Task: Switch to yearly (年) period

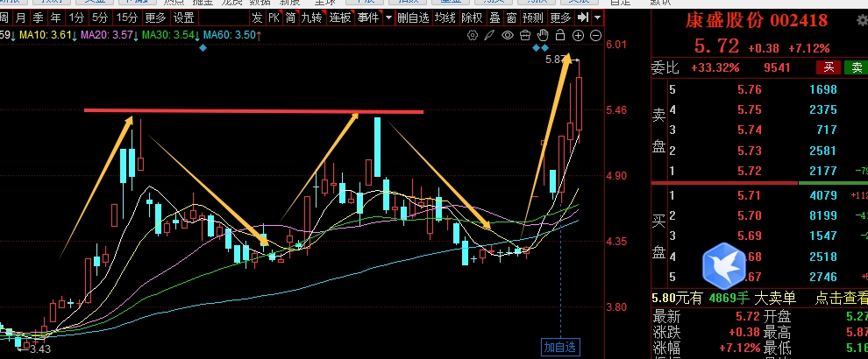Action: click(x=56, y=18)
